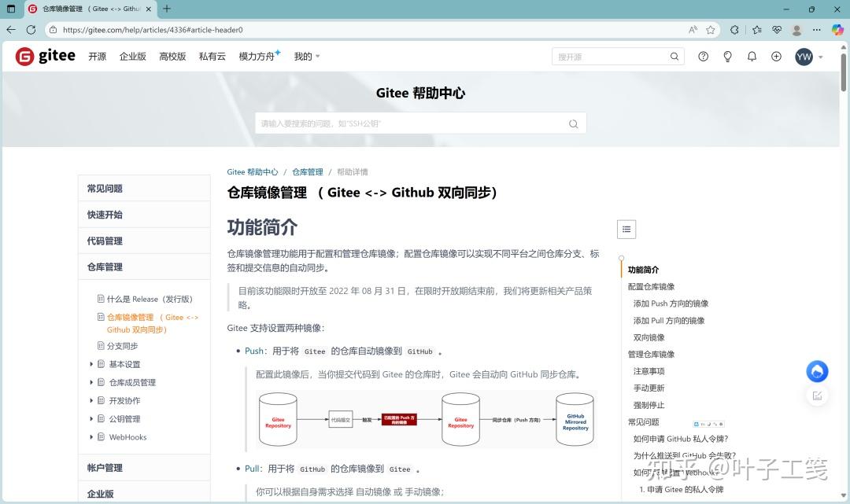Viewport: 850px width, 504px height.
Task: Open the Copilot sidebar icon
Action: click(x=837, y=30)
